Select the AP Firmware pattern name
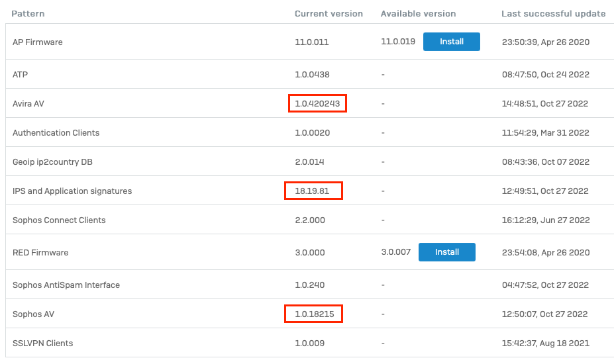Image resolution: width=614 pixels, height=364 pixels. pyautogui.click(x=38, y=42)
